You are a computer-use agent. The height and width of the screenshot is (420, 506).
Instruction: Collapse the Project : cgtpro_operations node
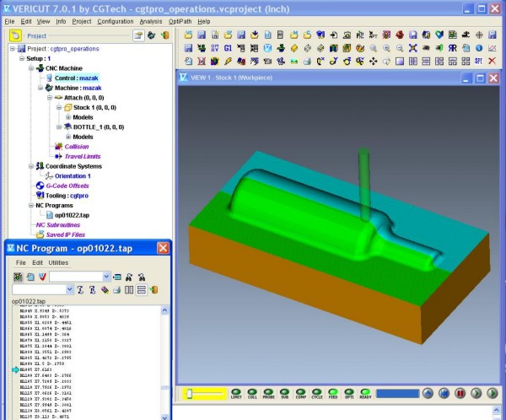(13, 49)
